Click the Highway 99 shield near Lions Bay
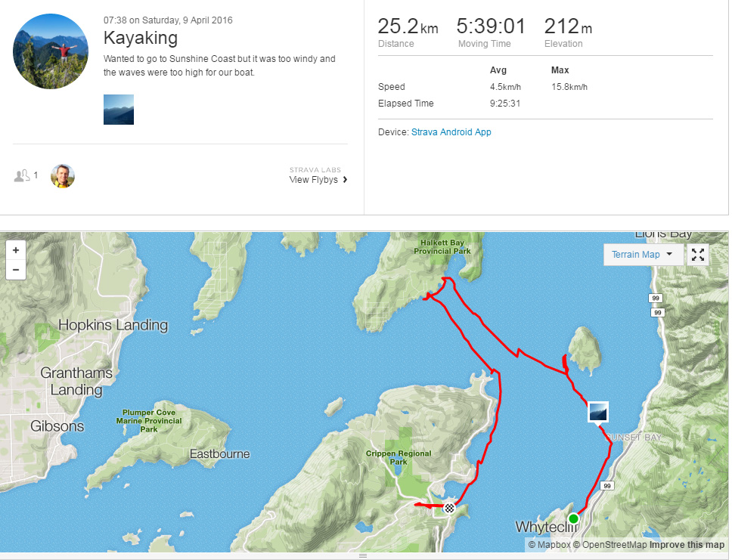Viewport: 732px width, 560px height. [656, 299]
